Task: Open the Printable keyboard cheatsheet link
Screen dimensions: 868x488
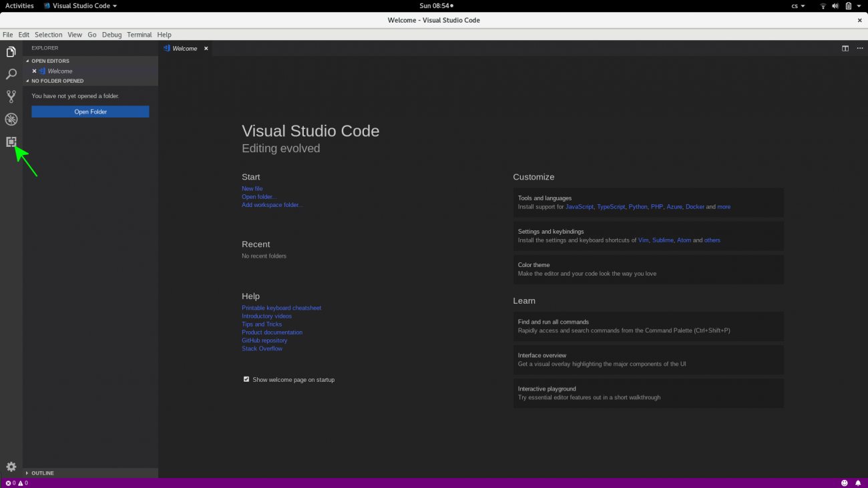Action: click(282, 308)
